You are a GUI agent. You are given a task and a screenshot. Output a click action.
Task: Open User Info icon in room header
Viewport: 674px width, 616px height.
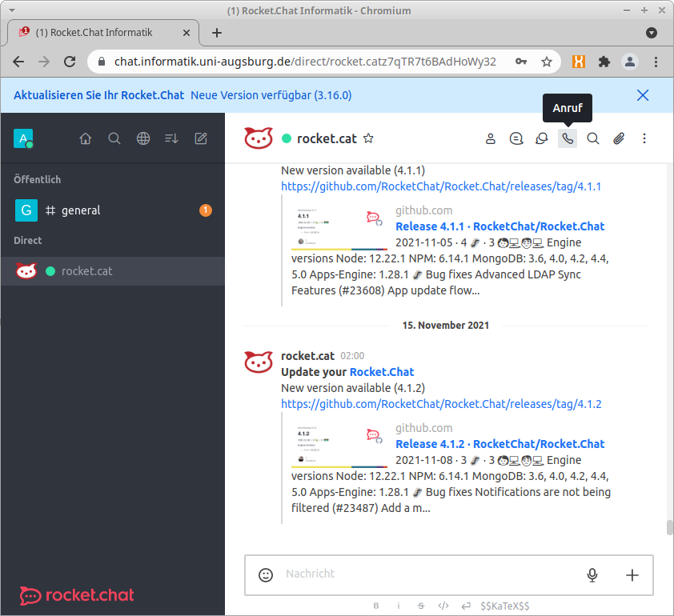coord(491,138)
